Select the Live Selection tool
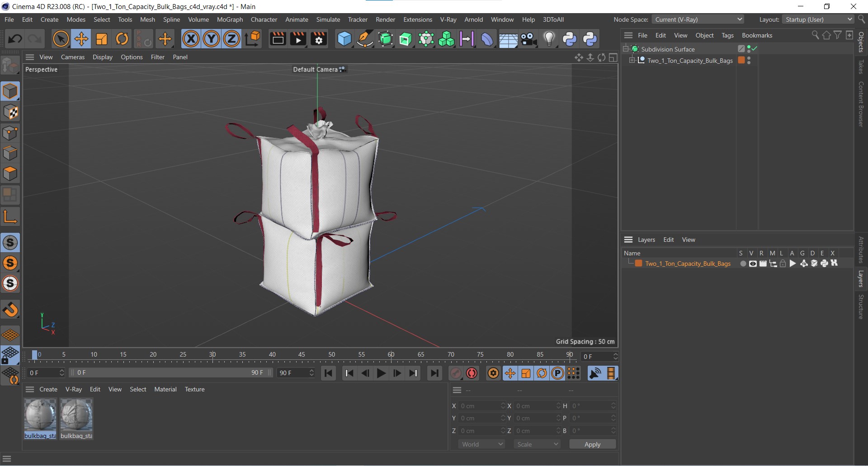This screenshot has height=466, width=868. 61,39
